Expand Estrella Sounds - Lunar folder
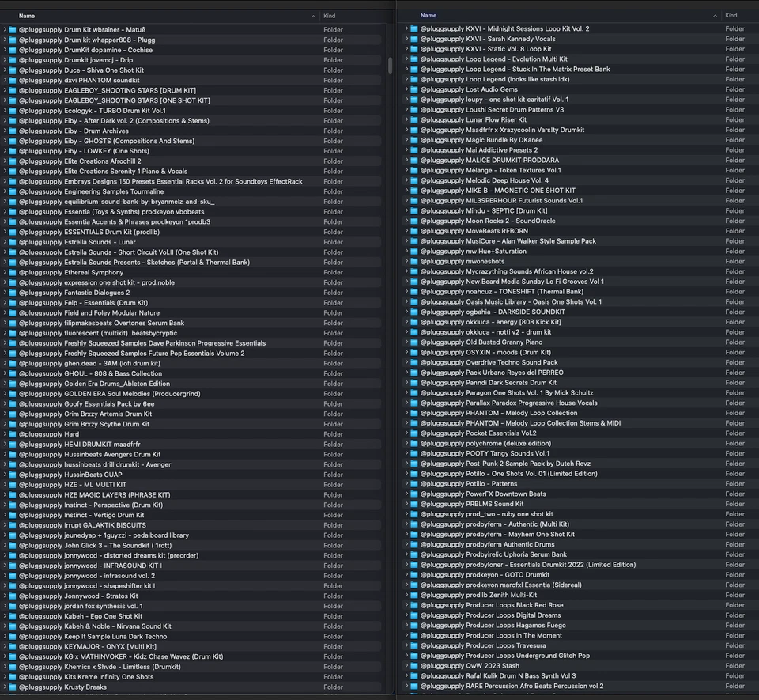Screen dimensions: 759x700 pyautogui.click(x=5, y=242)
